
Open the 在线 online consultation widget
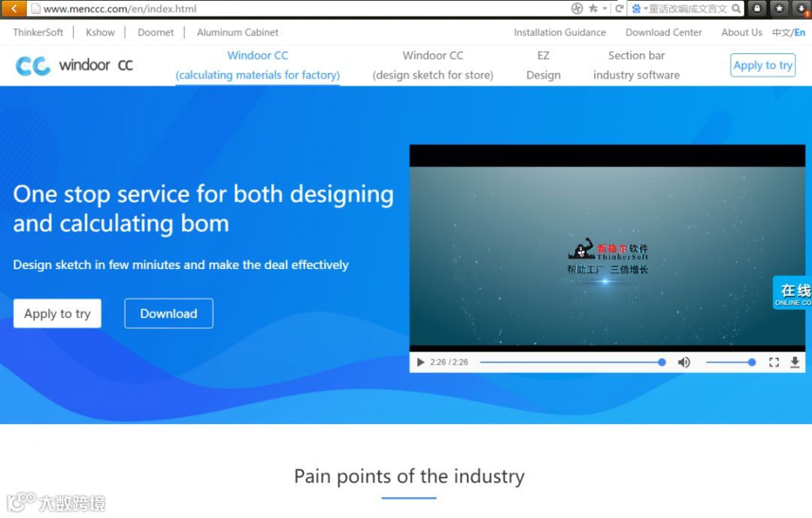[x=792, y=292]
